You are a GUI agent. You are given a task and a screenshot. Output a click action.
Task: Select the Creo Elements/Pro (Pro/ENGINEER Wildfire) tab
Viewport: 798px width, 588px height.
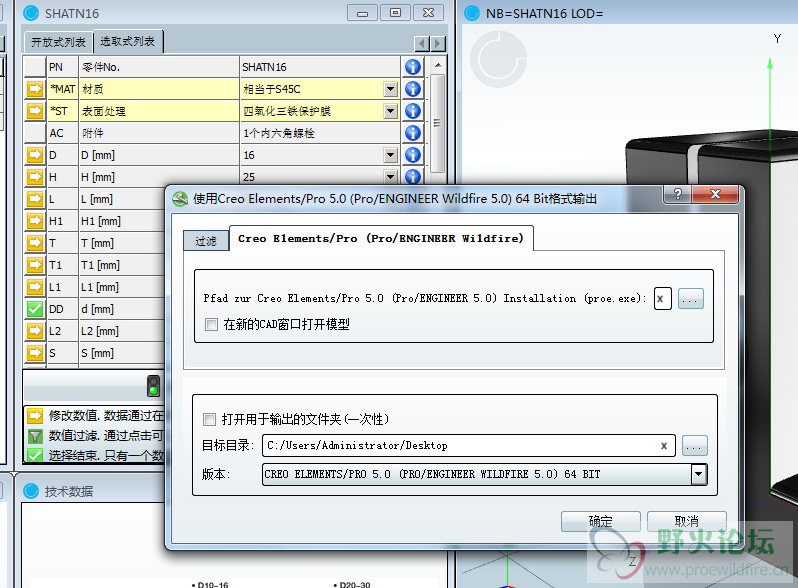tap(381, 238)
